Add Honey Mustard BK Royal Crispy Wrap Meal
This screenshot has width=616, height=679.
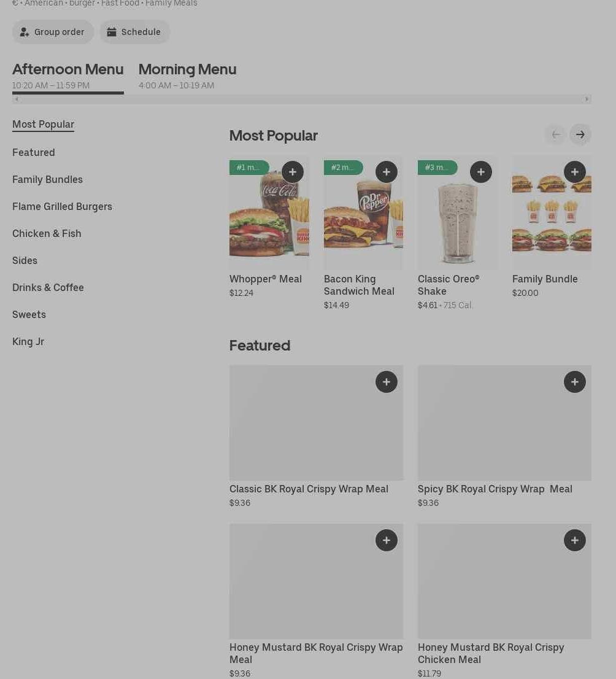[x=387, y=540]
